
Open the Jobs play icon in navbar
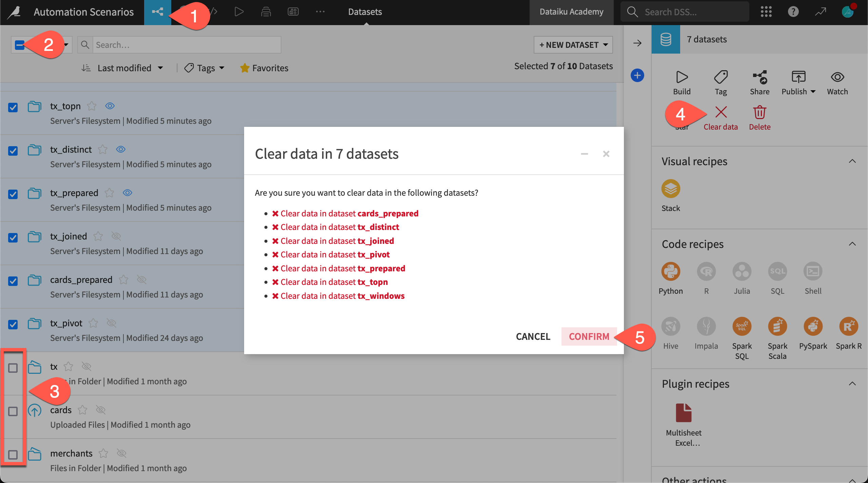click(x=239, y=12)
